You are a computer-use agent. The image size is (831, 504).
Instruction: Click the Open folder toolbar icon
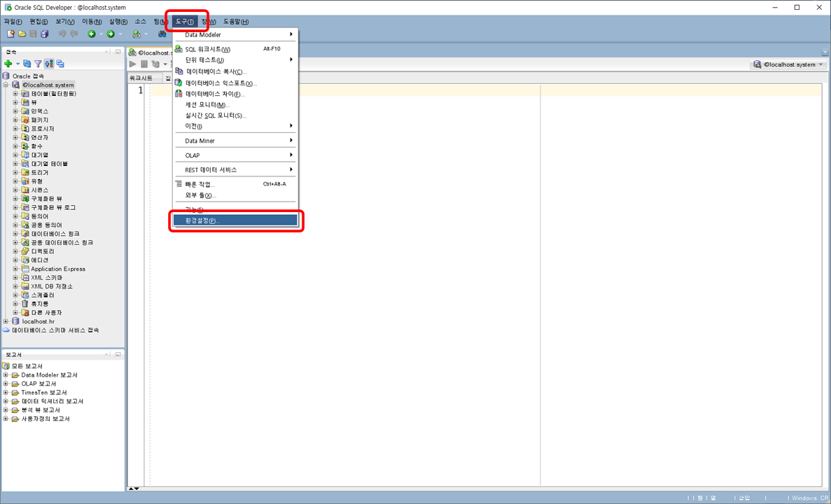[22, 34]
